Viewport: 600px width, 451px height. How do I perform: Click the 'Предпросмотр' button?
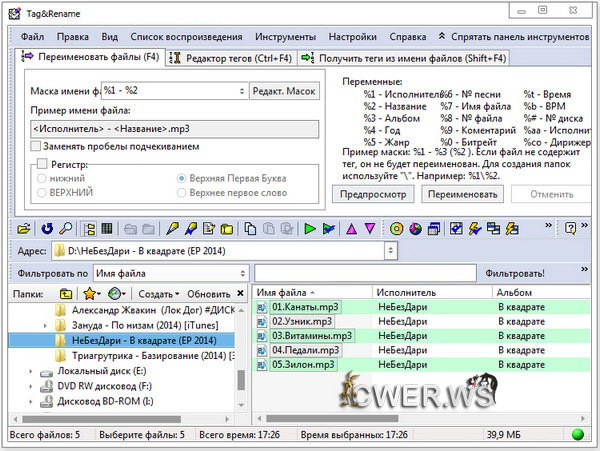pyautogui.click(x=371, y=194)
